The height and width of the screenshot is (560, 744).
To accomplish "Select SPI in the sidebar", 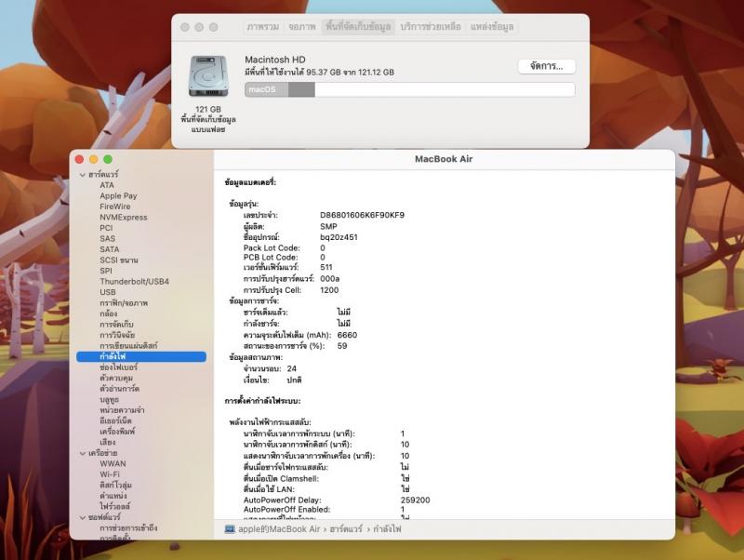I will coord(106,271).
